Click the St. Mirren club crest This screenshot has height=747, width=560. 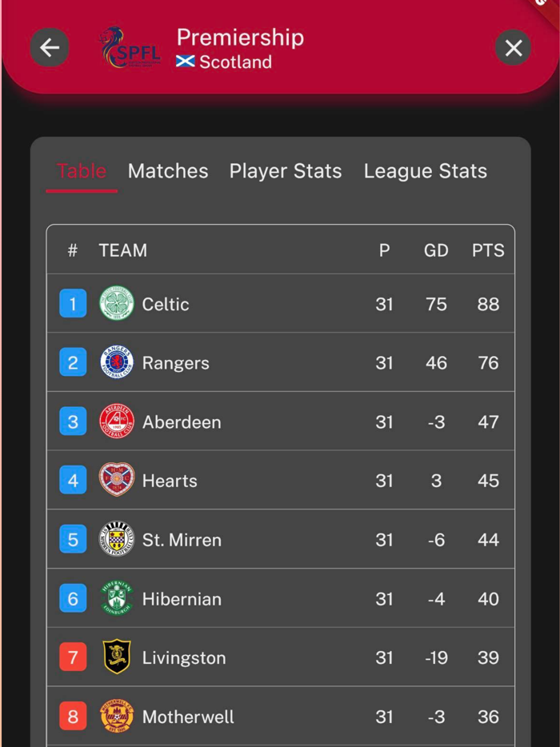pos(117,539)
